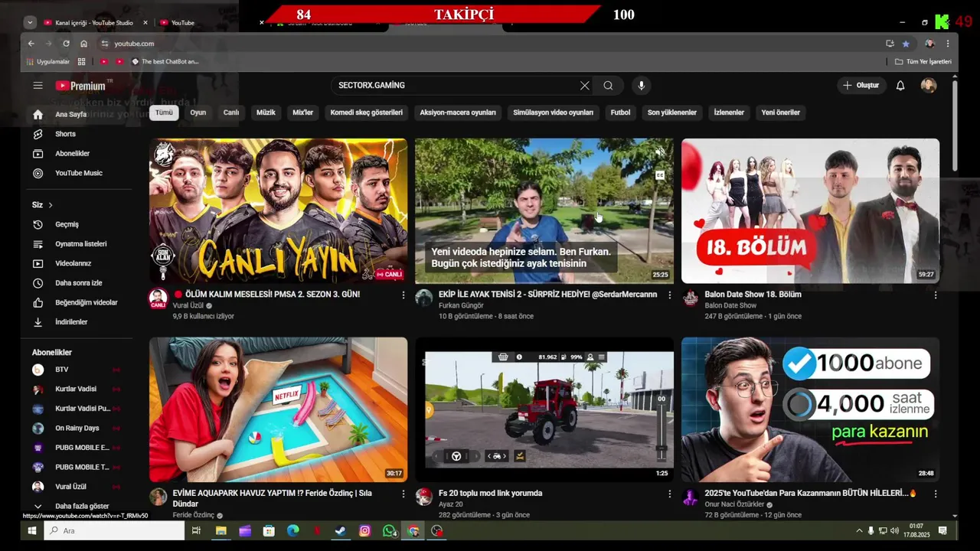
Task: Show hidden system tray icons
Action: point(859,531)
